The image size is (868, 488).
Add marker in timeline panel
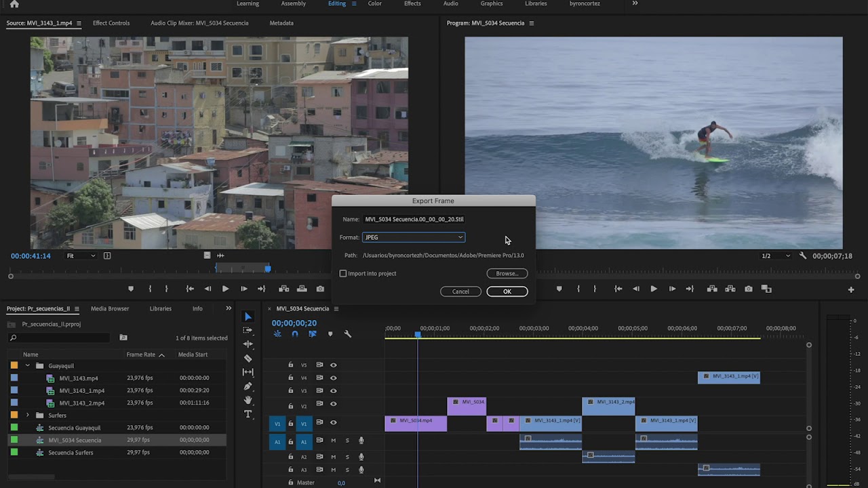[330, 333]
